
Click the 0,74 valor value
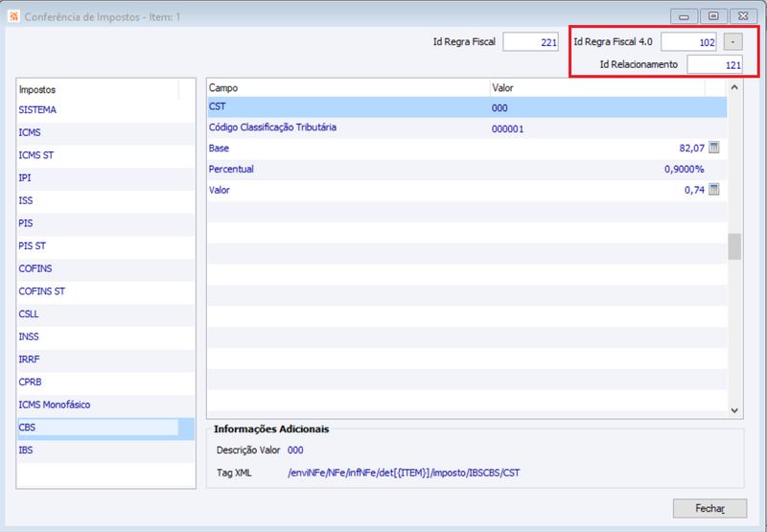click(694, 190)
